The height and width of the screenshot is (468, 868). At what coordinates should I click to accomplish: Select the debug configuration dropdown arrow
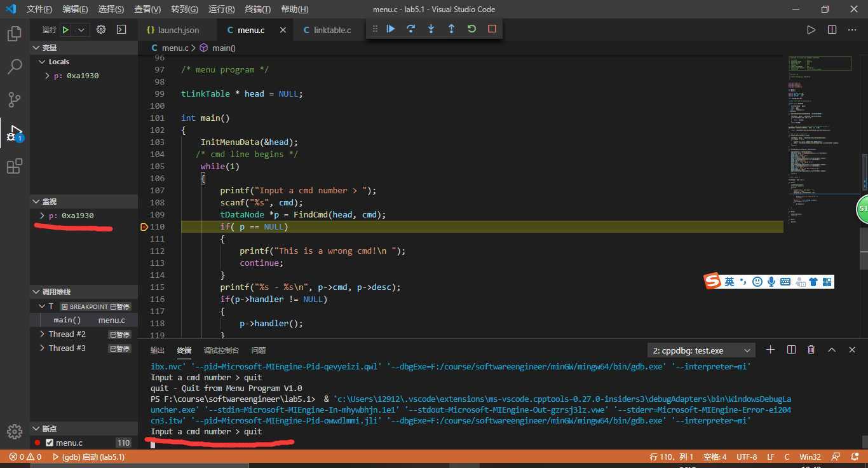(x=82, y=30)
